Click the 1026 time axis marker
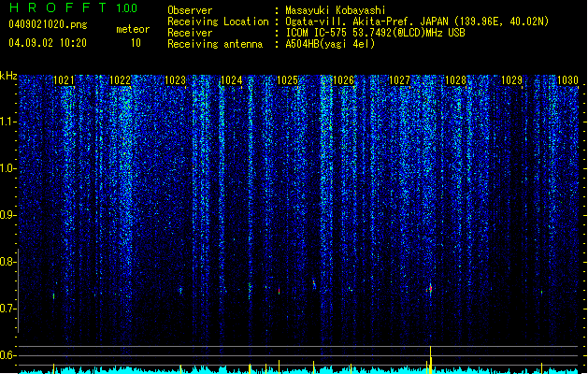This screenshot has height=374, width=588. (343, 80)
